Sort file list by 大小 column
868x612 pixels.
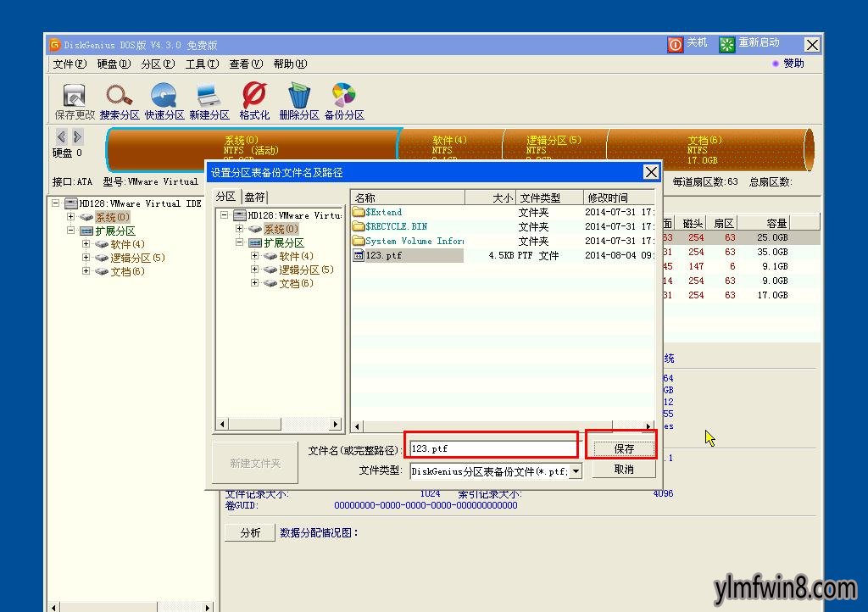[490, 198]
